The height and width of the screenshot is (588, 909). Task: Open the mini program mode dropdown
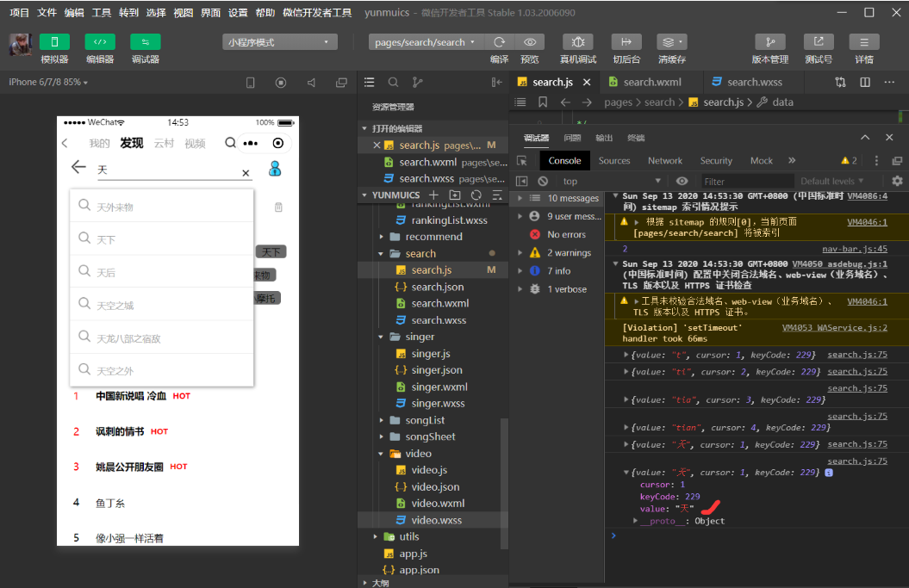pyautogui.click(x=280, y=42)
